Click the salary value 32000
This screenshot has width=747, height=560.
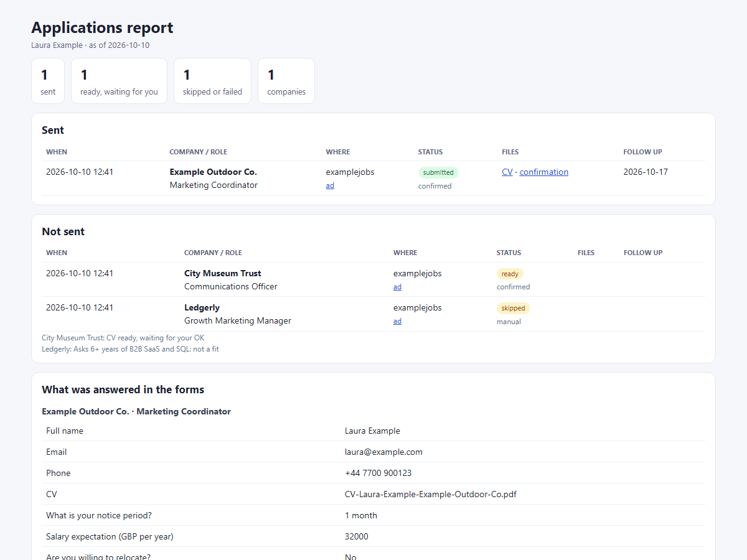pyautogui.click(x=357, y=537)
